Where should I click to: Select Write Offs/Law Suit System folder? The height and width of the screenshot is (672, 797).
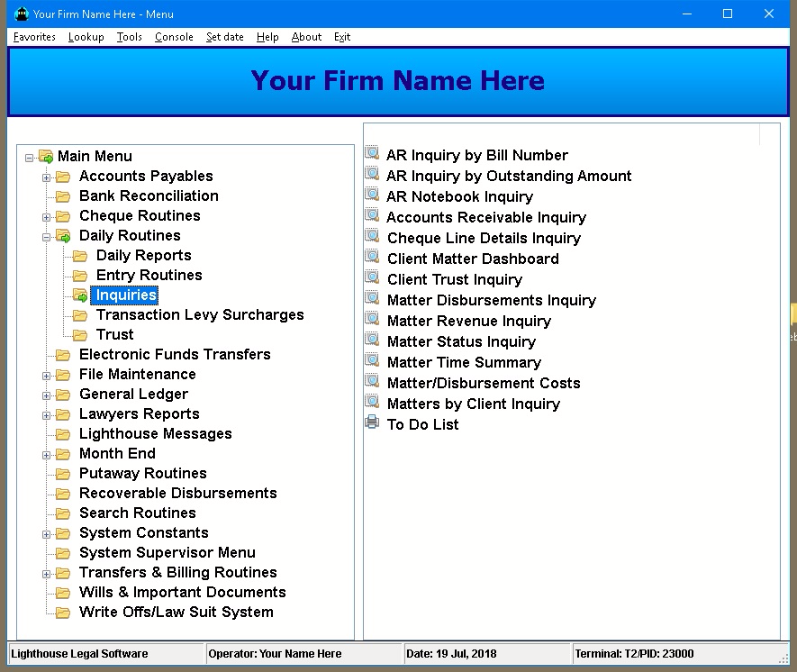point(176,613)
